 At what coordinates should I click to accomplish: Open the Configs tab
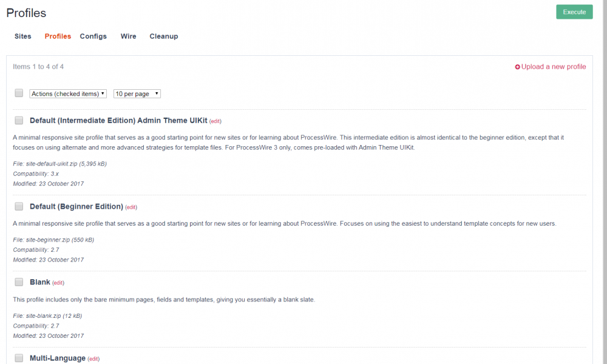click(93, 36)
